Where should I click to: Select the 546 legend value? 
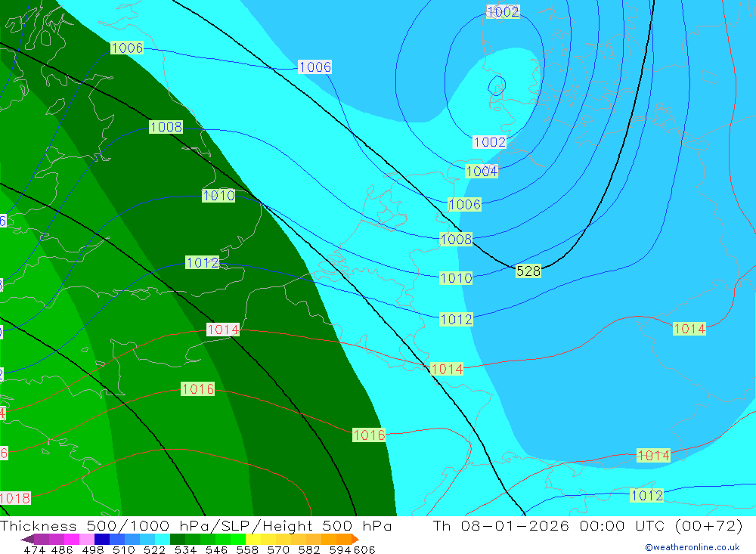[216, 549]
